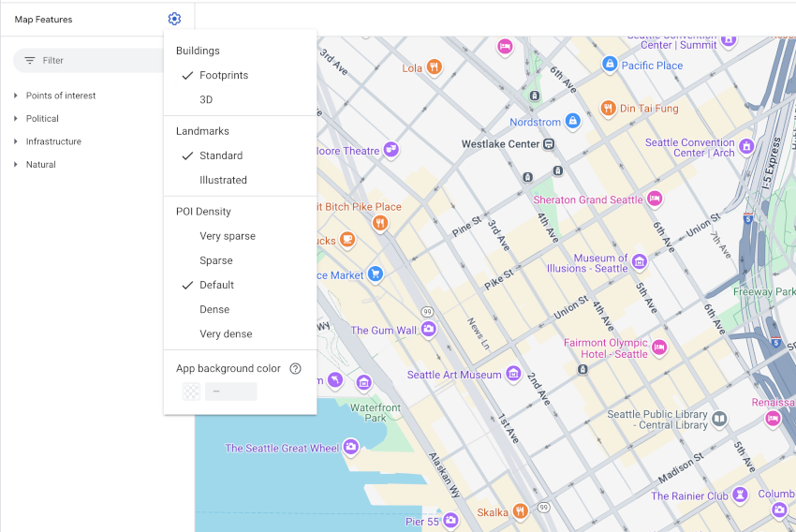This screenshot has height=532, width=796.
Task: Open the app background color swatch
Action: click(191, 392)
